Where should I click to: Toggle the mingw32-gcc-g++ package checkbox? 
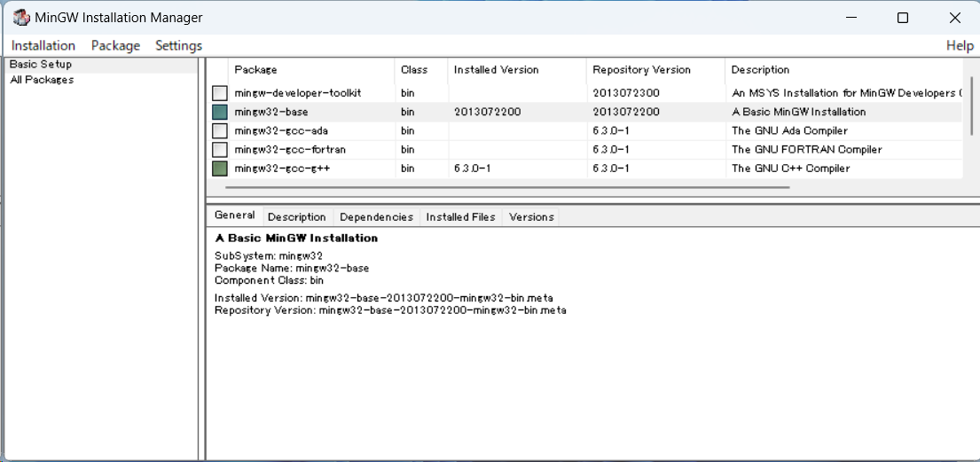(219, 168)
